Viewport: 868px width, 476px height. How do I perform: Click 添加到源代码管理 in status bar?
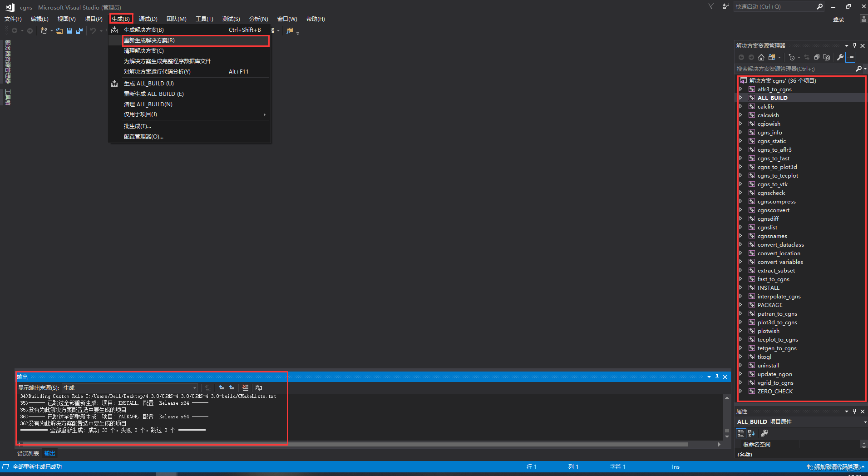pos(837,467)
